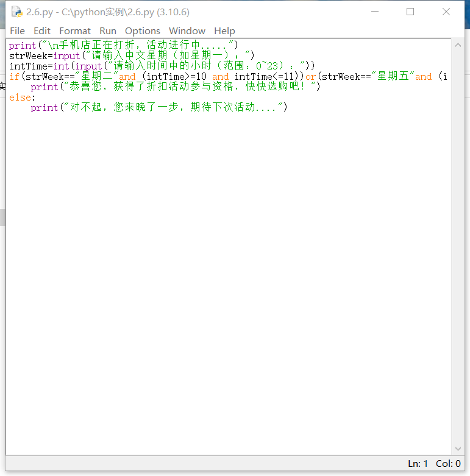This screenshot has width=470, height=476.
Task: Close the 2.6.py editor window
Action: coord(446,12)
